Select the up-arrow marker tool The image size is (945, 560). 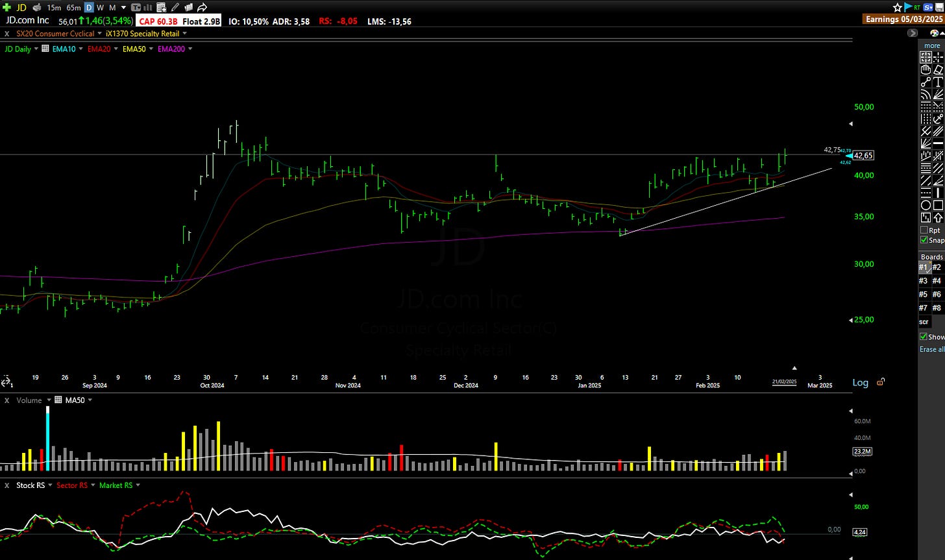point(939,218)
